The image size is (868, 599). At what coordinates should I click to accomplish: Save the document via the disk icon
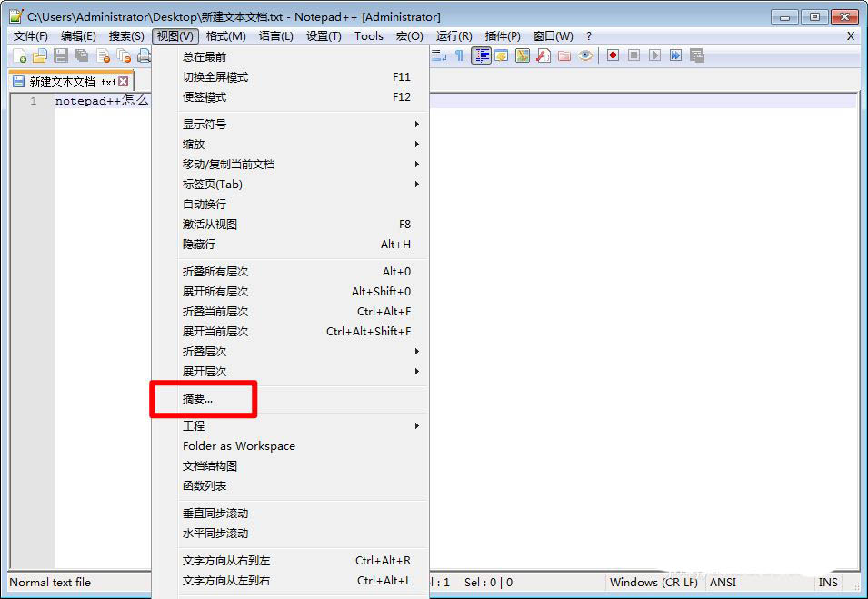click(x=60, y=55)
